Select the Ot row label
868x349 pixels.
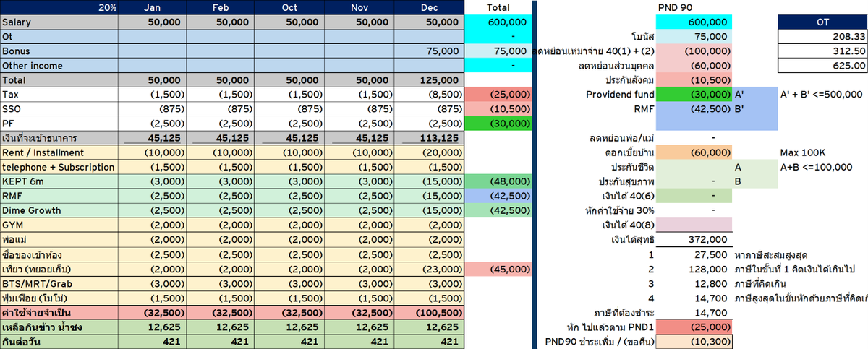(59, 37)
